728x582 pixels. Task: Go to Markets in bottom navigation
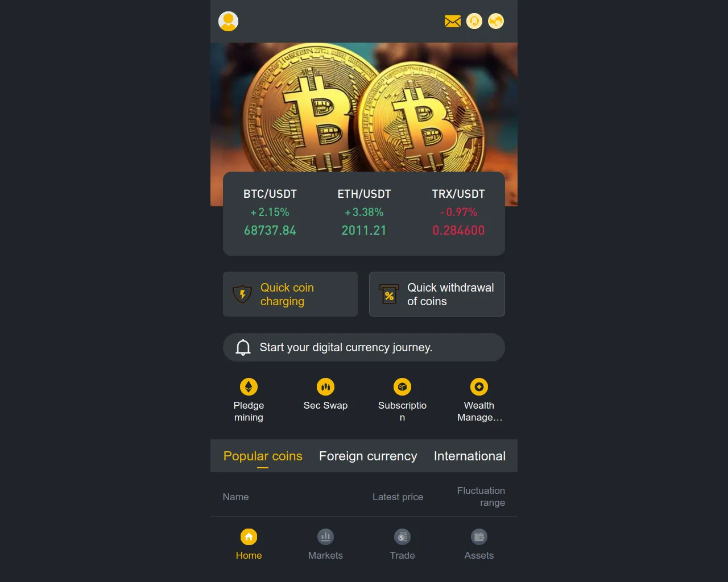point(325,544)
